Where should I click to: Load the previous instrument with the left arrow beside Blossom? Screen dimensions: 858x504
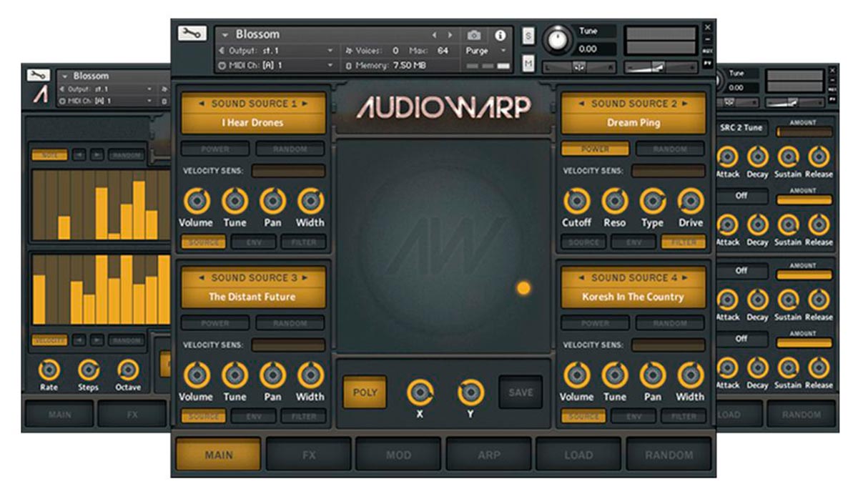(x=433, y=34)
